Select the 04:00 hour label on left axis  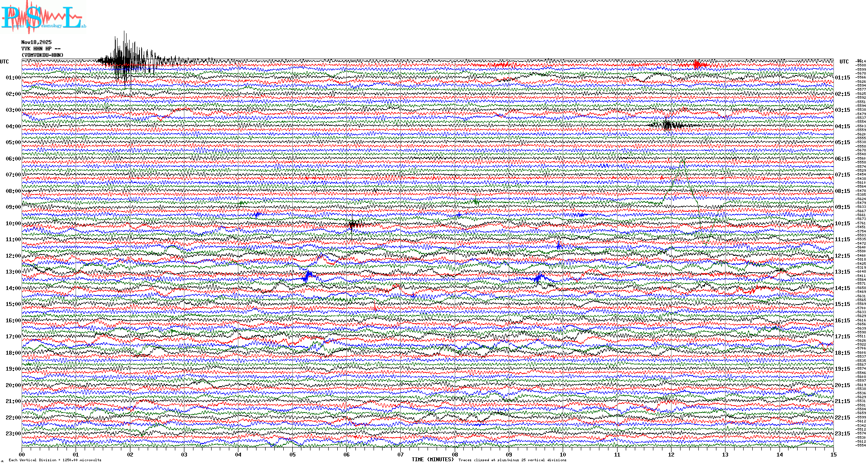coord(13,126)
